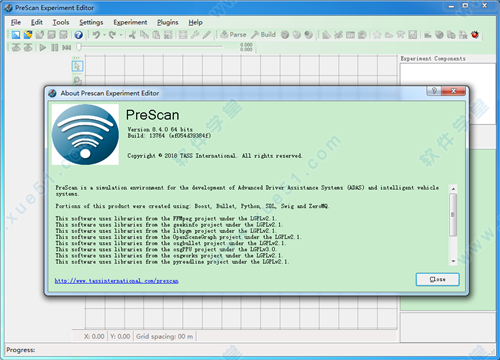Click the grayed Save disk icon

52,35
